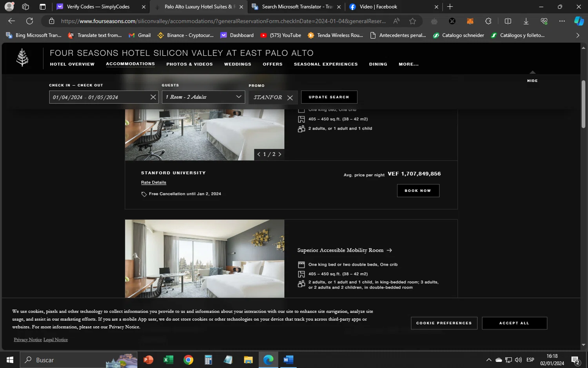Click the Update Search button
Image resolution: width=588 pixels, height=368 pixels.
point(329,97)
